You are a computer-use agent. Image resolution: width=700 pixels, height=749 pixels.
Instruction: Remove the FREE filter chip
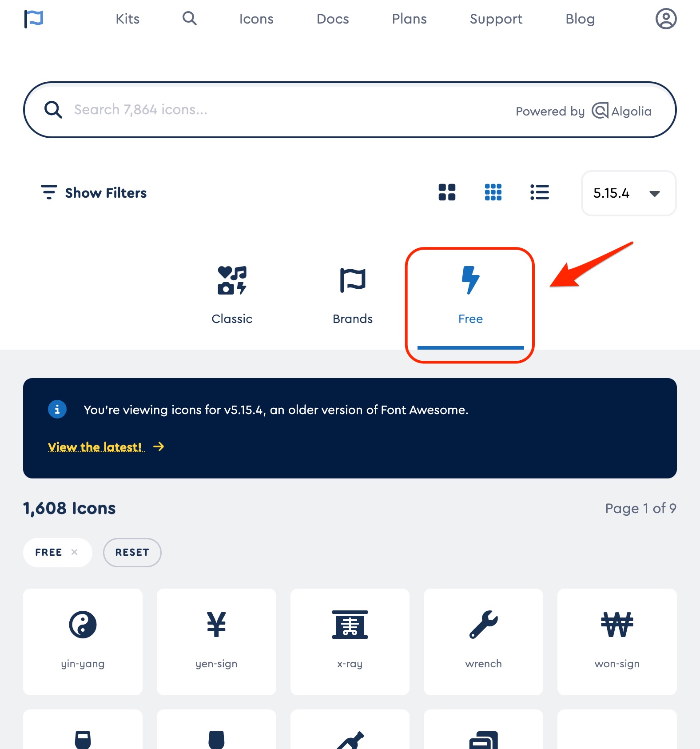coord(75,552)
